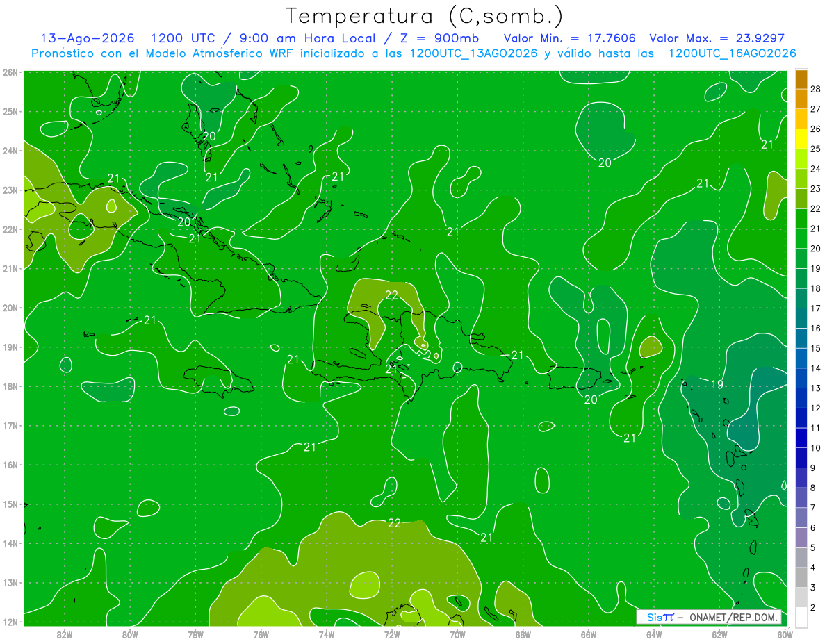The image size is (834, 644).
Task: Select 'Valor Min. = 17.7606' text
Action: [571, 39]
